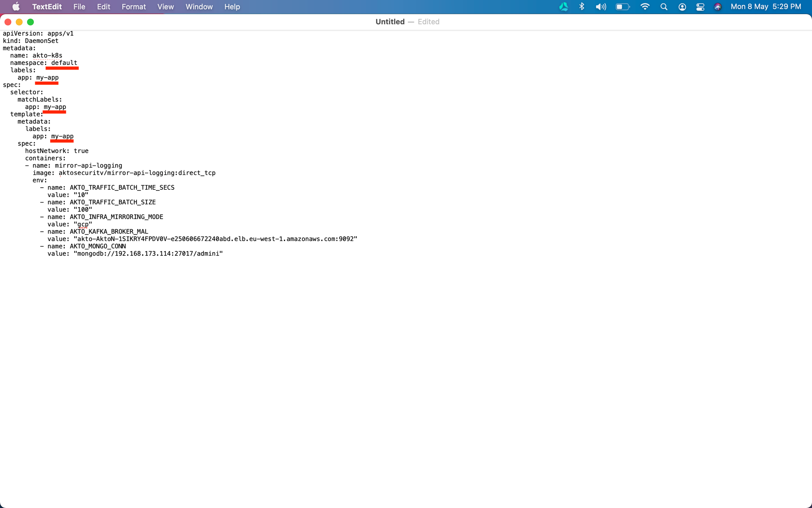Viewport: 812px width, 508px height.
Task: Open the Wi-Fi menu
Action: (x=645, y=7)
